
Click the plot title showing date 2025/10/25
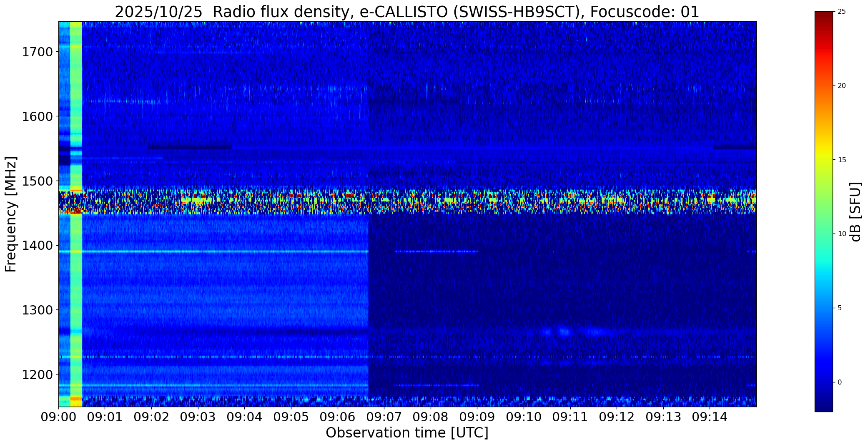[x=407, y=12]
